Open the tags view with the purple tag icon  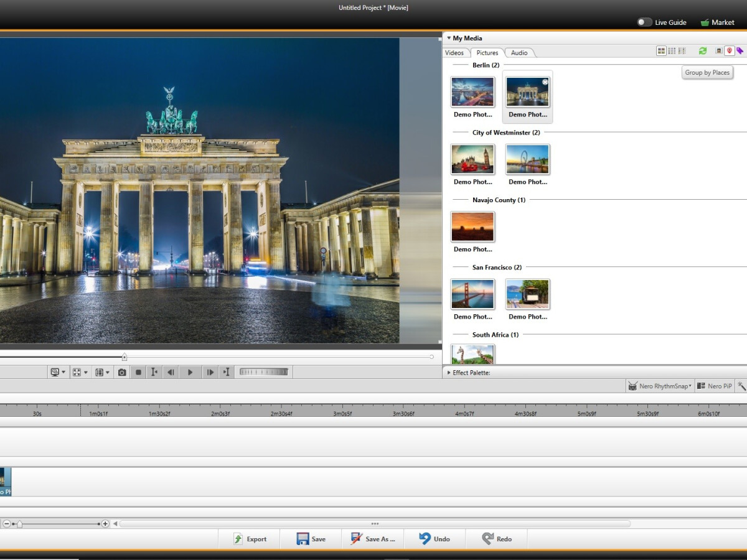[x=740, y=50]
